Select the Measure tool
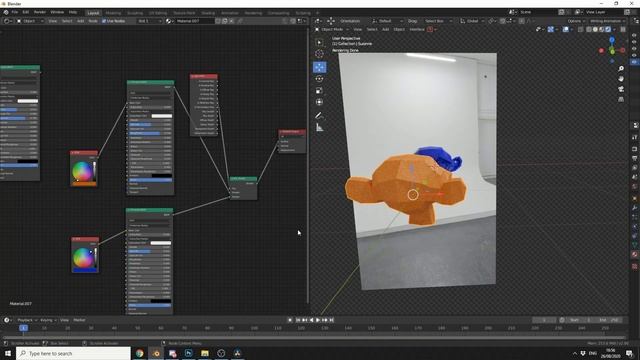The image size is (640, 360). [319, 128]
